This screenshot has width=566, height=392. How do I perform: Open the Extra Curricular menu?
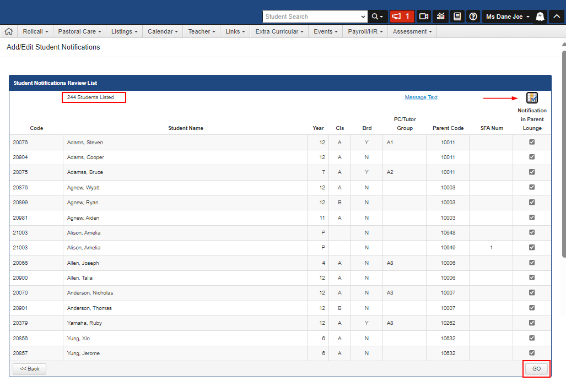coord(279,31)
